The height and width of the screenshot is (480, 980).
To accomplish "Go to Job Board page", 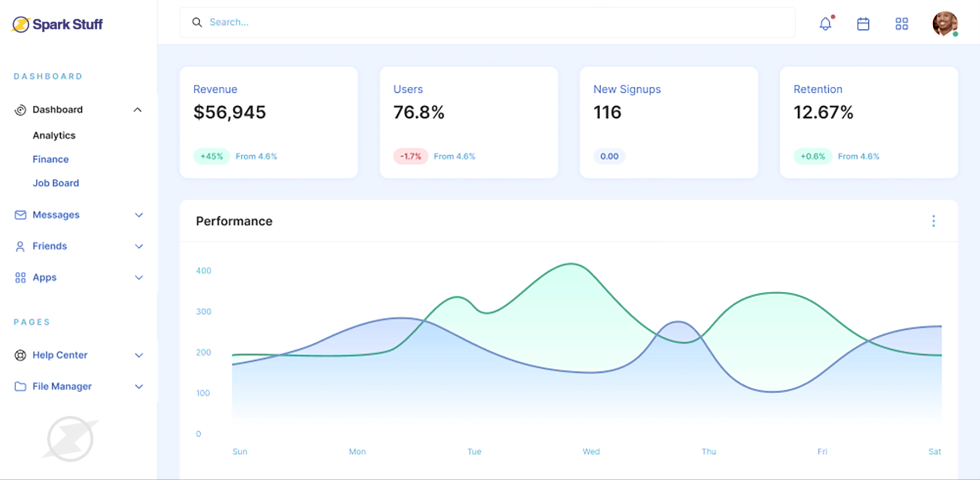I will tap(55, 183).
